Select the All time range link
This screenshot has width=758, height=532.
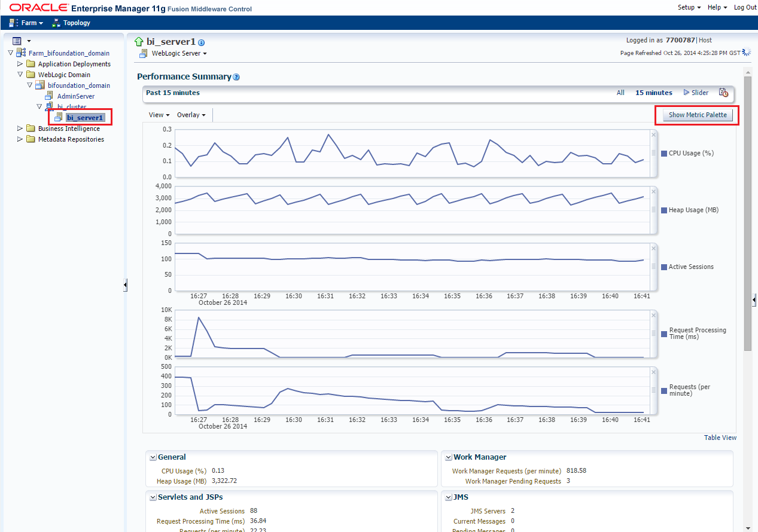pos(620,93)
